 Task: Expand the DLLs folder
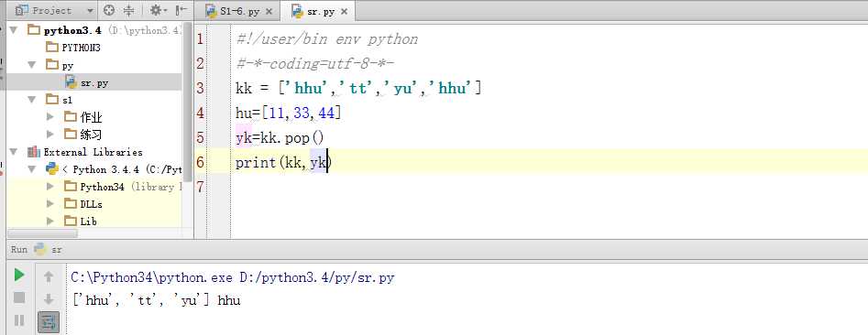tap(50, 203)
